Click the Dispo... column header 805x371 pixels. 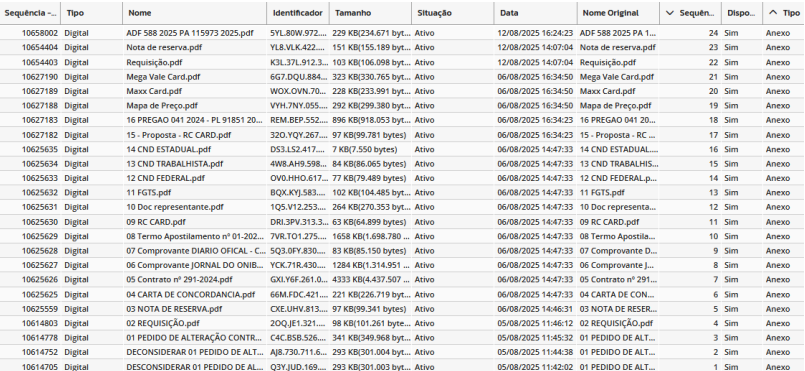[742, 13]
